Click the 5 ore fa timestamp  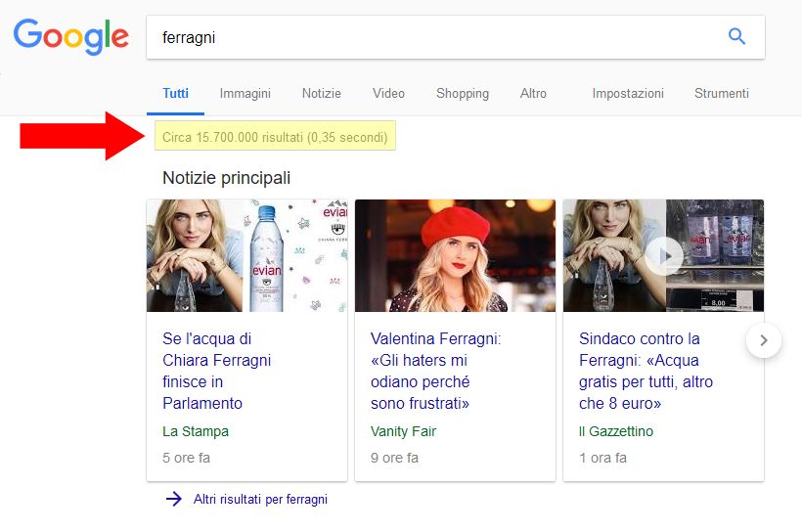click(186, 458)
